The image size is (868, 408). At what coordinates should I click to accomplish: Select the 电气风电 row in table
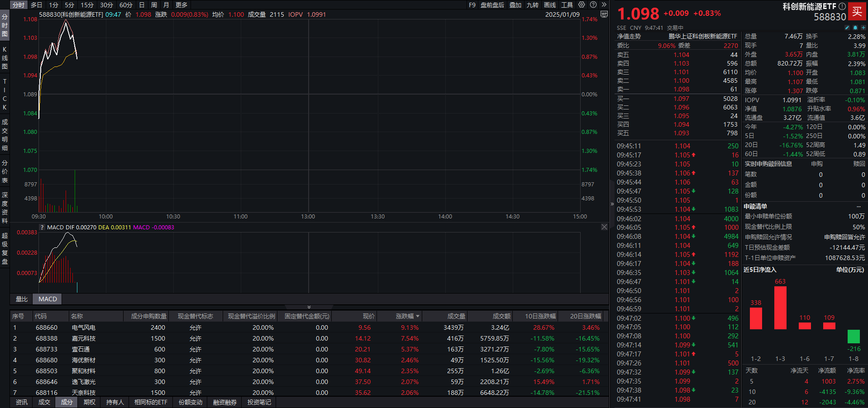click(84, 327)
